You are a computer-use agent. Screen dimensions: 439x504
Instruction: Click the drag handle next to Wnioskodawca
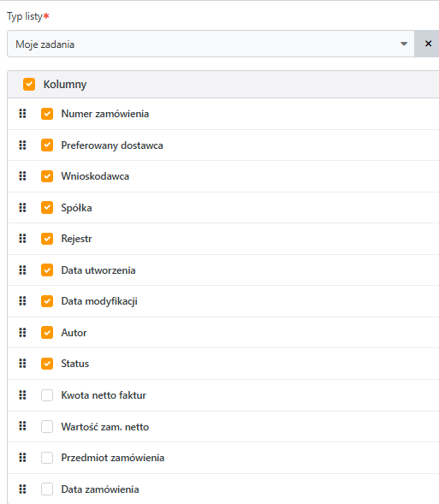point(22,175)
